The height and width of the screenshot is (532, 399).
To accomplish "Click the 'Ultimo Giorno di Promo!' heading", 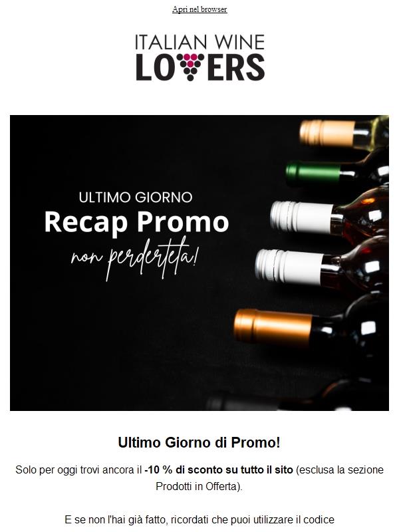I will point(199,443).
